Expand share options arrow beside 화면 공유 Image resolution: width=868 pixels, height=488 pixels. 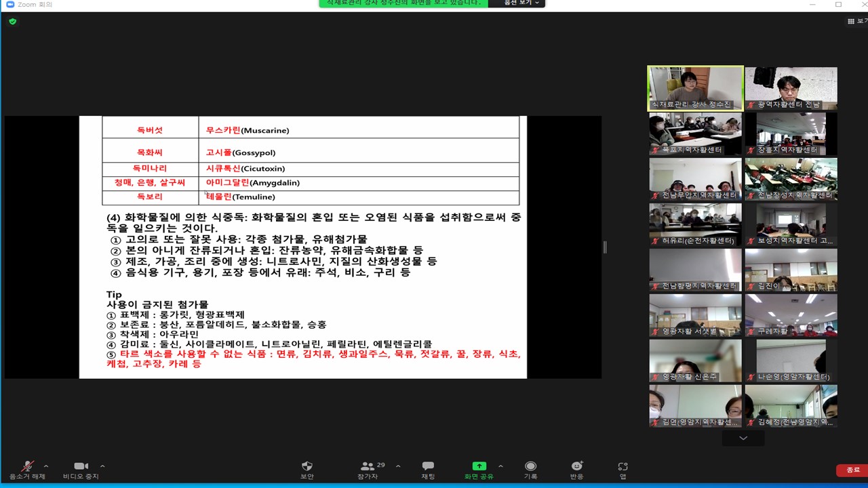(x=500, y=466)
